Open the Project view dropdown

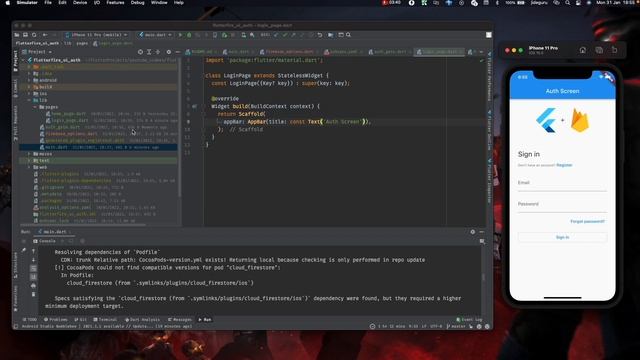point(37,52)
